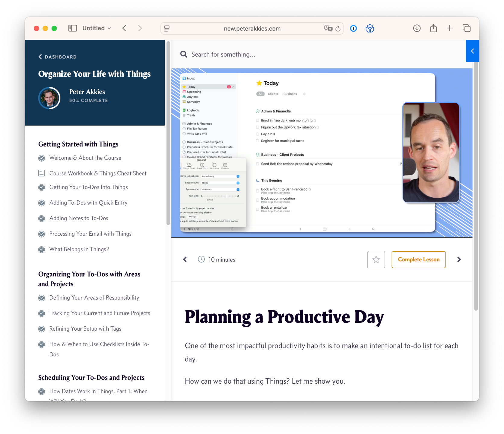
Task: Go to the previous lesson arrow
Action: point(185,259)
